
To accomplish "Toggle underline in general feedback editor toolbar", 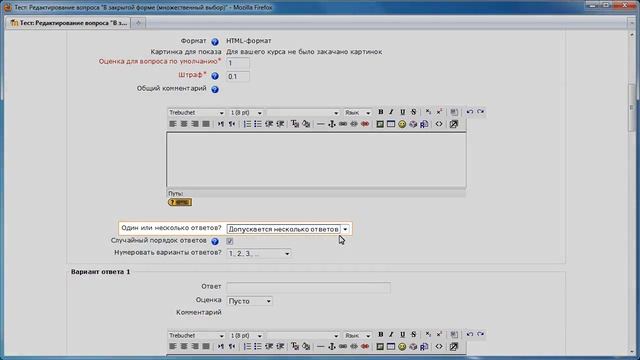I will [x=402, y=112].
